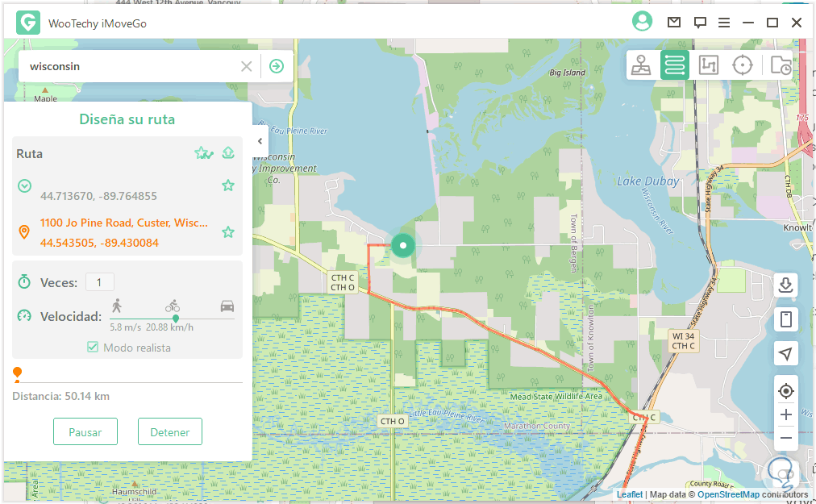Open the mail envelope icon
The height and width of the screenshot is (504, 816).
(x=674, y=23)
